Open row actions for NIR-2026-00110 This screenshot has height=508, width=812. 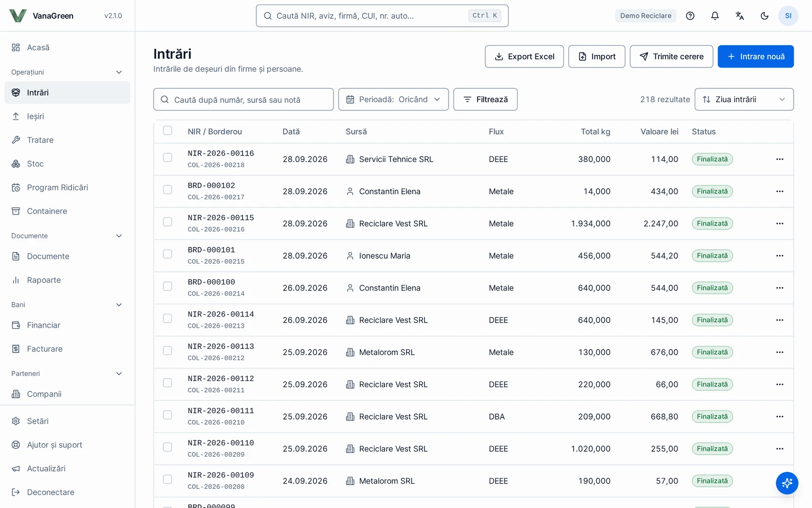pos(780,449)
